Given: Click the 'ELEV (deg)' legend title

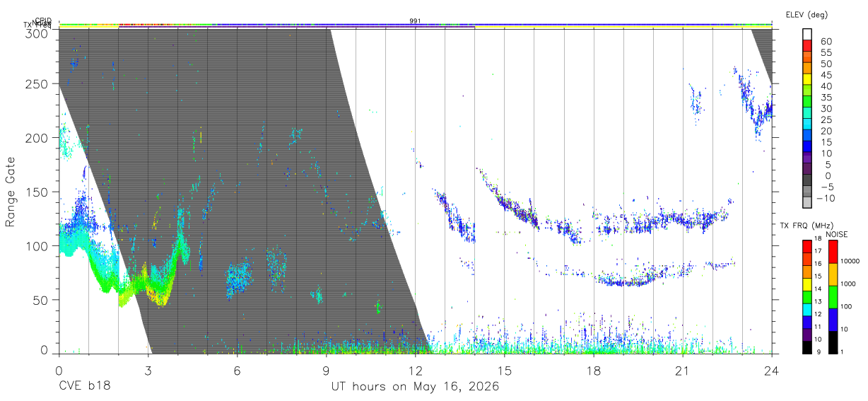Looking at the screenshot, I should click(807, 14).
